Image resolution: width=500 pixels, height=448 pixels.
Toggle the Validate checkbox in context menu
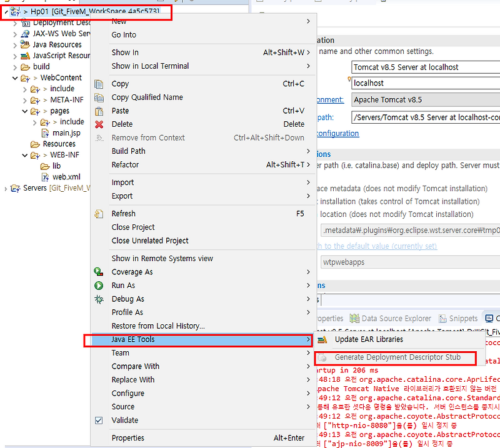[x=98, y=420]
